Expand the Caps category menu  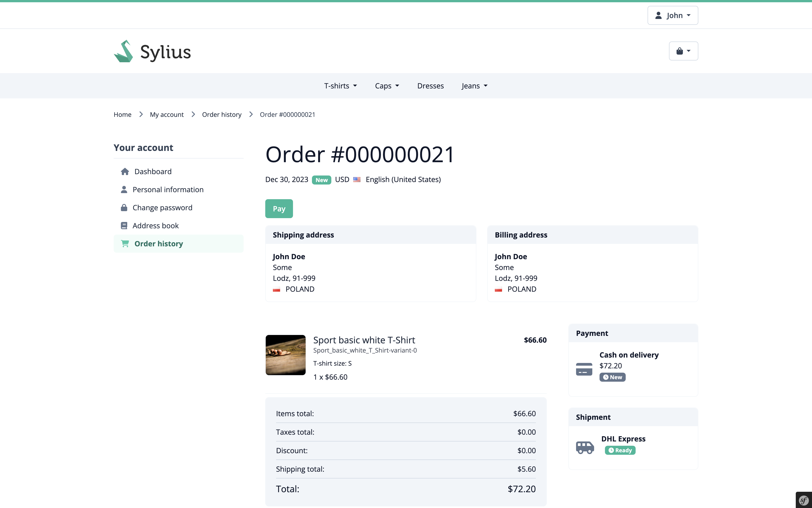387,86
